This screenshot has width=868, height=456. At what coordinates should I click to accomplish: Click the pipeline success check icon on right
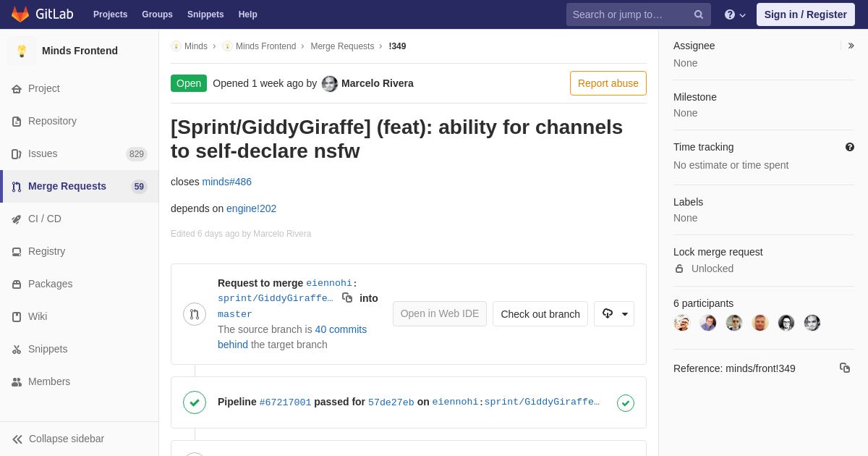[x=626, y=403]
